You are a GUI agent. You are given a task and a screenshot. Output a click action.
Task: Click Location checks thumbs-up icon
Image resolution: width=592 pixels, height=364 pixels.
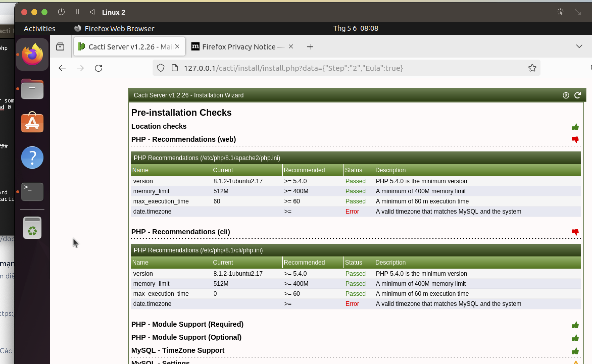576,127
